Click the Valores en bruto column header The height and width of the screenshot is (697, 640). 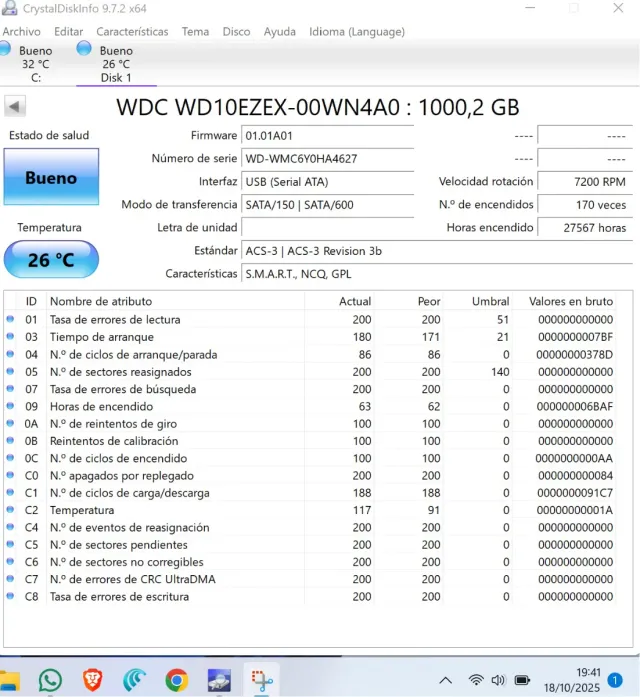(571, 301)
